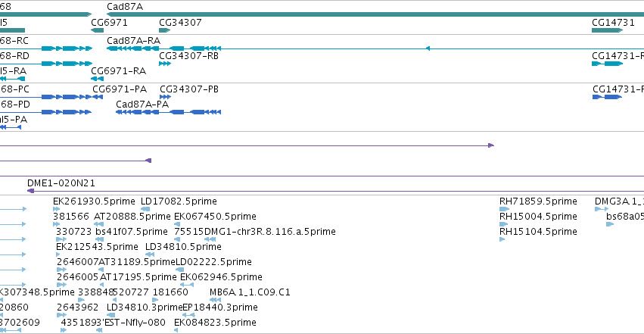Select the RH15104.5prime EST label
The image size is (644, 334).
538,232
